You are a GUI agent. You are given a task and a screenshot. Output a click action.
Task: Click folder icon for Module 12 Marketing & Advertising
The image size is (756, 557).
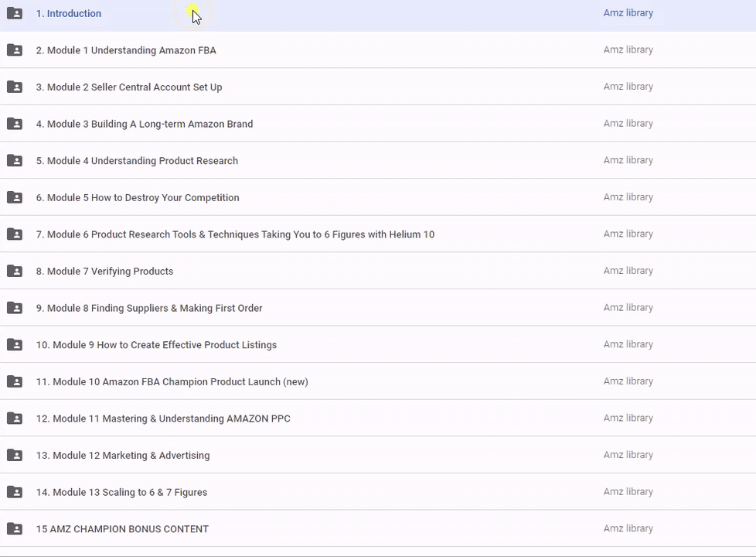[x=15, y=455]
